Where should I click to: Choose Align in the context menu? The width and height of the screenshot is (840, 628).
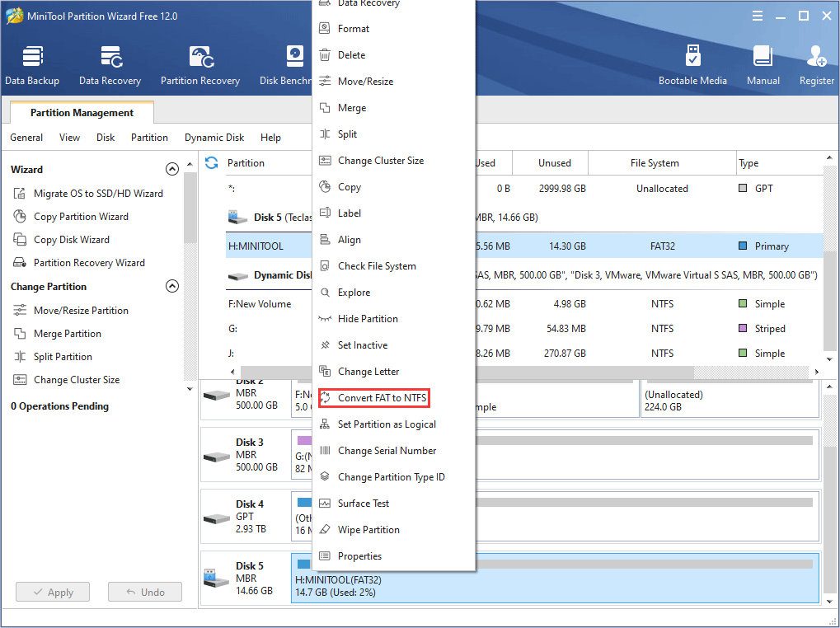click(394, 239)
